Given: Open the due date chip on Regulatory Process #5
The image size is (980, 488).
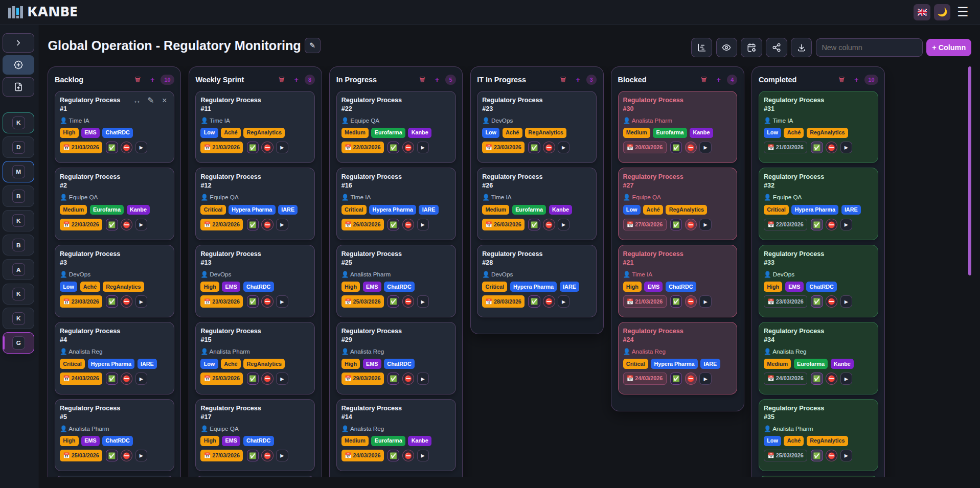Looking at the screenshot, I should pos(81,455).
